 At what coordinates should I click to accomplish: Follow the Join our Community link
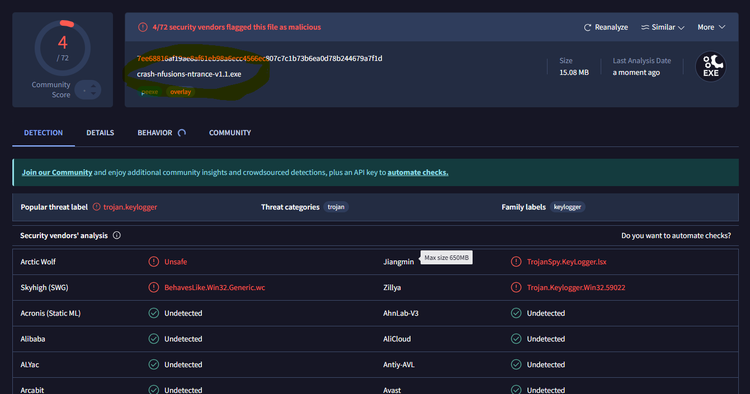coord(57,172)
